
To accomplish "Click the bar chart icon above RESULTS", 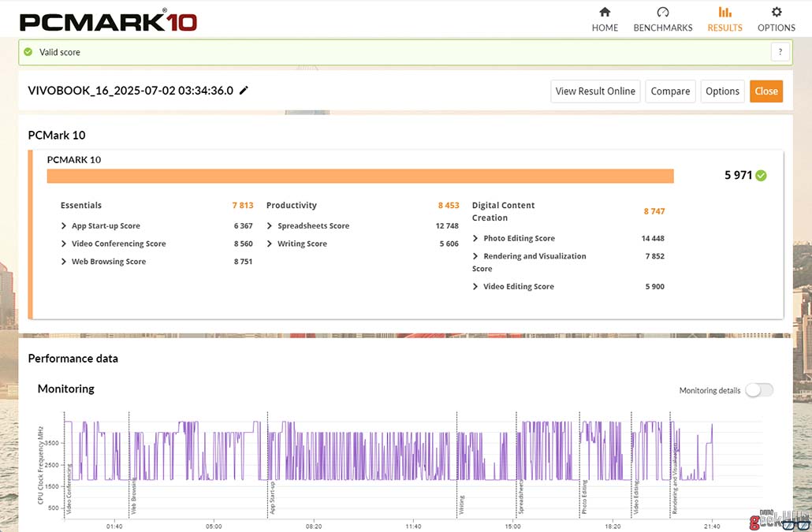I will tap(725, 12).
